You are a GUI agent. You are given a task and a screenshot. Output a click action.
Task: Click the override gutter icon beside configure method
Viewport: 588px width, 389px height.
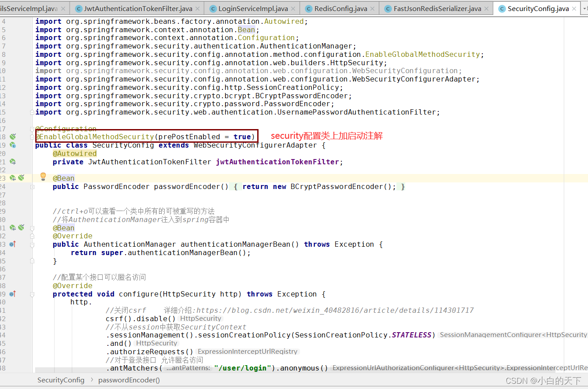(13, 294)
